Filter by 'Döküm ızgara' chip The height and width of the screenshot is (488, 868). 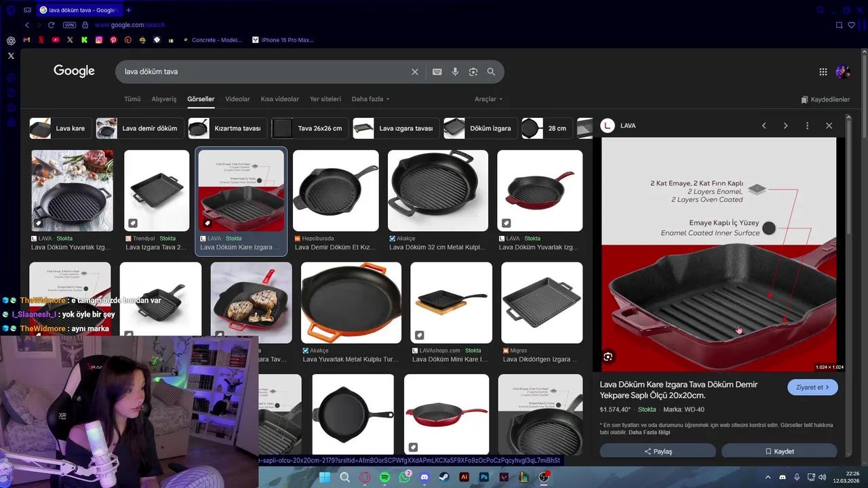[481, 128]
